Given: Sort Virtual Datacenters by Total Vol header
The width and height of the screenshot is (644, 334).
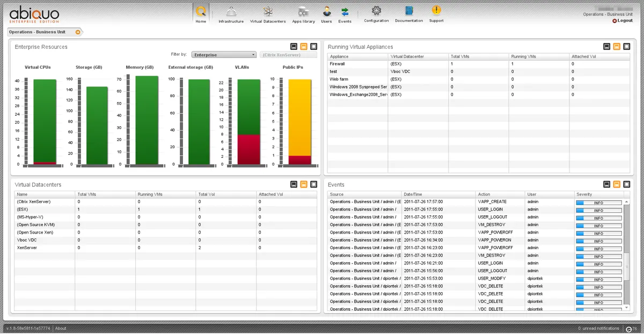Looking at the screenshot, I should [x=226, y=194].
